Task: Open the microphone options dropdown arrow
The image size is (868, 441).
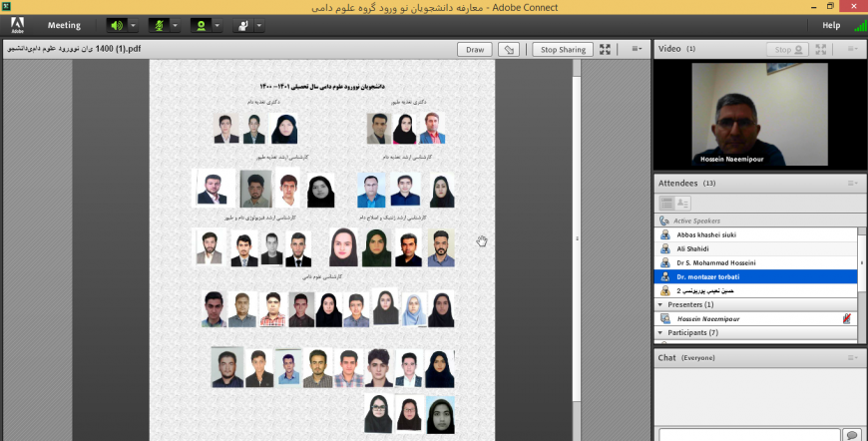Action: point(176,25)
